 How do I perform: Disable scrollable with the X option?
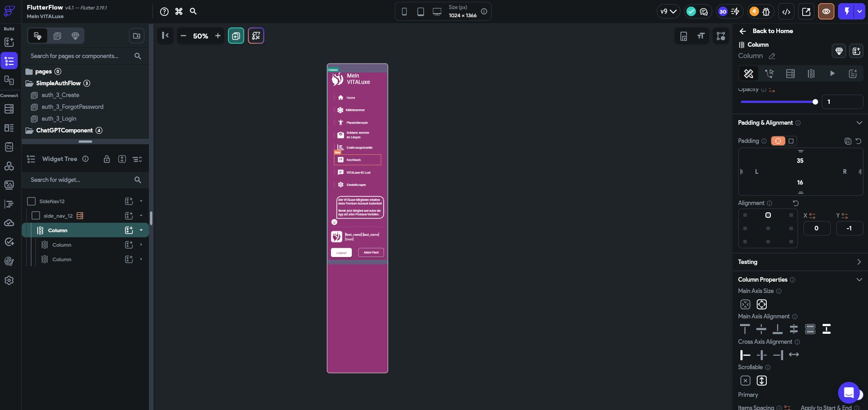[745, 381]
